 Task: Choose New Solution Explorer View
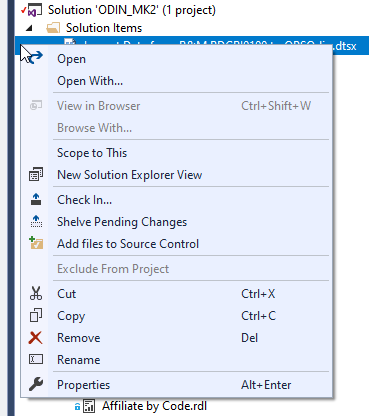tap(176, 175)
